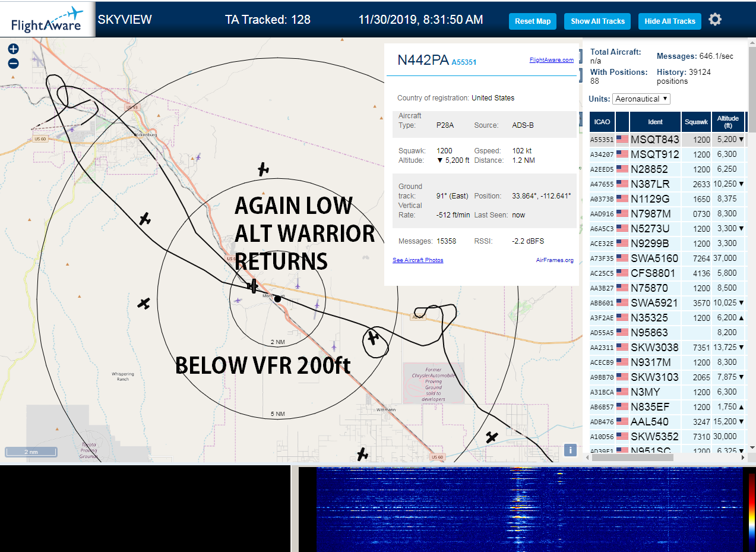Click the A55351 hex code link beside N442PA

click(464, 62)
